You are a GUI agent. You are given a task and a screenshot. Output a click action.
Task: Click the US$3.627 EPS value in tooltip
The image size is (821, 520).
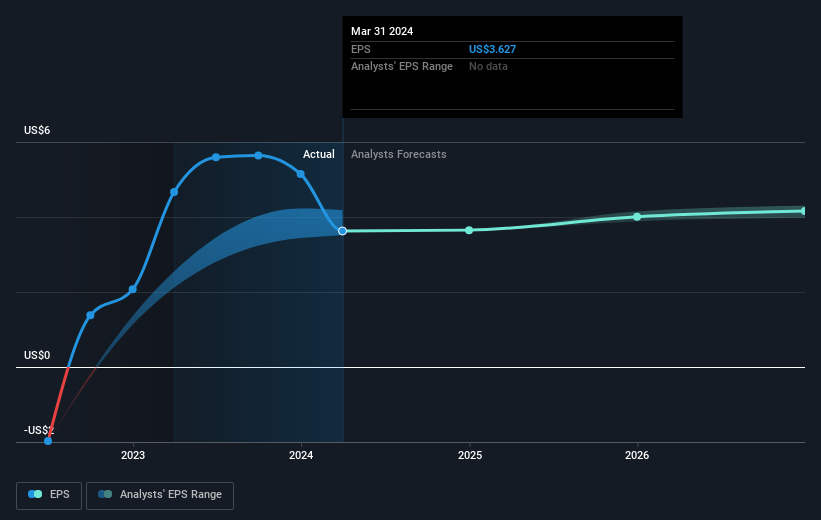tap(492, 49)
